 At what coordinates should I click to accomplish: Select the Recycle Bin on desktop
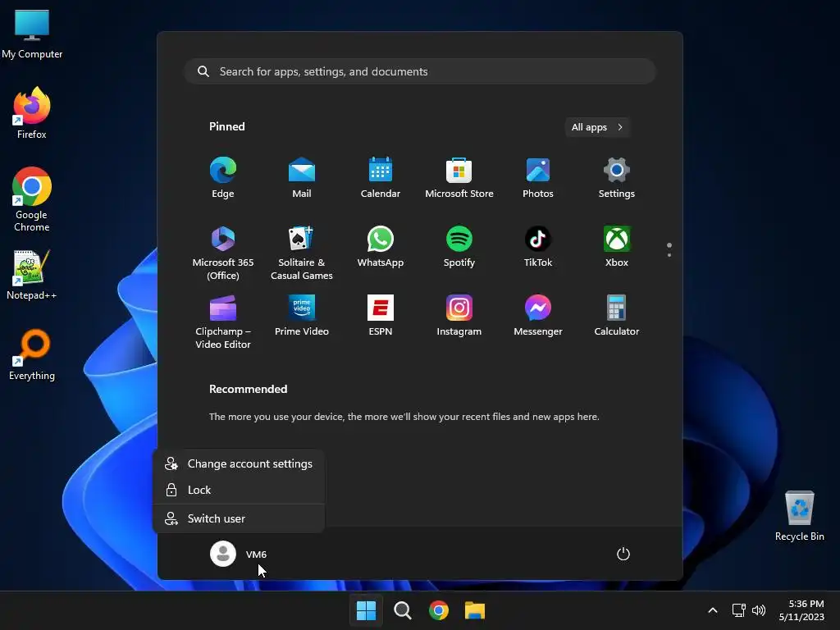[x=799, y=516]
